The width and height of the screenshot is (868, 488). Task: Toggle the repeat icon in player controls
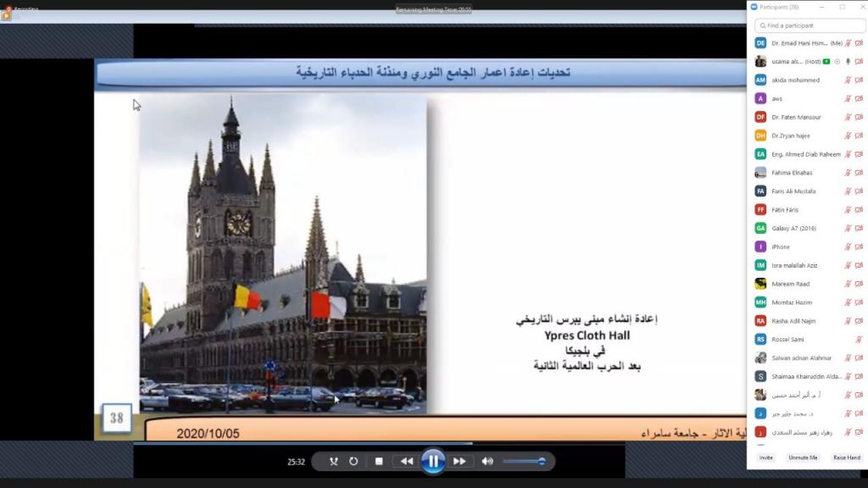click(x=353, y=462)
